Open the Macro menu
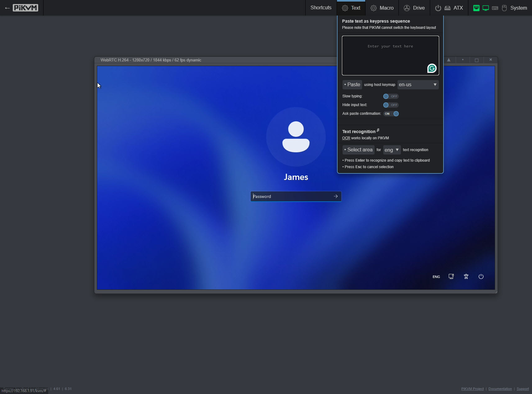The height and width of the screenshot is (394, 532). 382,8
